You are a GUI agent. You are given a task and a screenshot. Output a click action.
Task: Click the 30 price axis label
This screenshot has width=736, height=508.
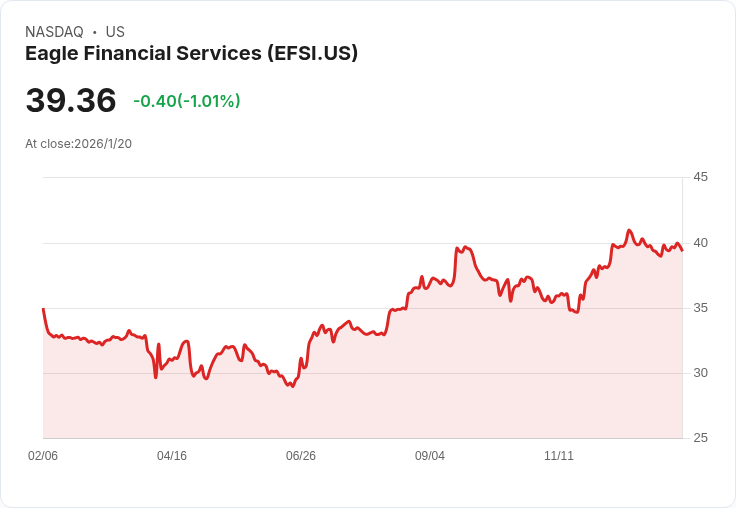click(x=700, y=373)
